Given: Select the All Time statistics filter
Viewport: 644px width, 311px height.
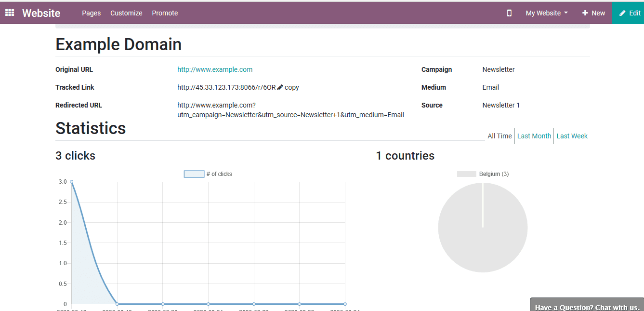Looking at the screenshot, I should [x=499, y=136].
